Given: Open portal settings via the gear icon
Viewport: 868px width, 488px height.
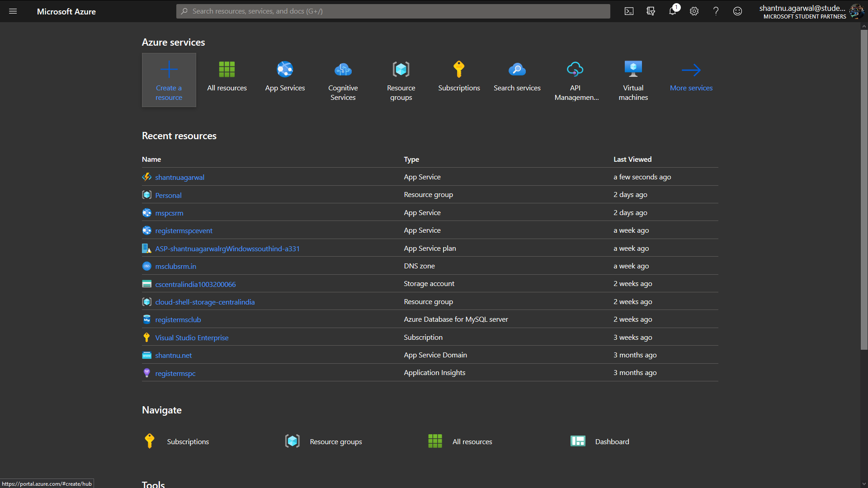Looking at the screenshot, I should click(694, 11).
